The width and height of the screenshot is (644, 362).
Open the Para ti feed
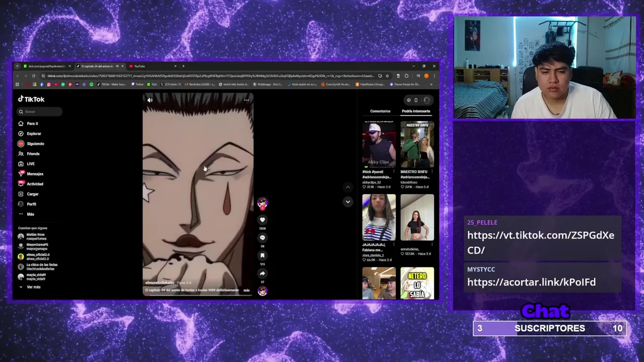(28, 123)
